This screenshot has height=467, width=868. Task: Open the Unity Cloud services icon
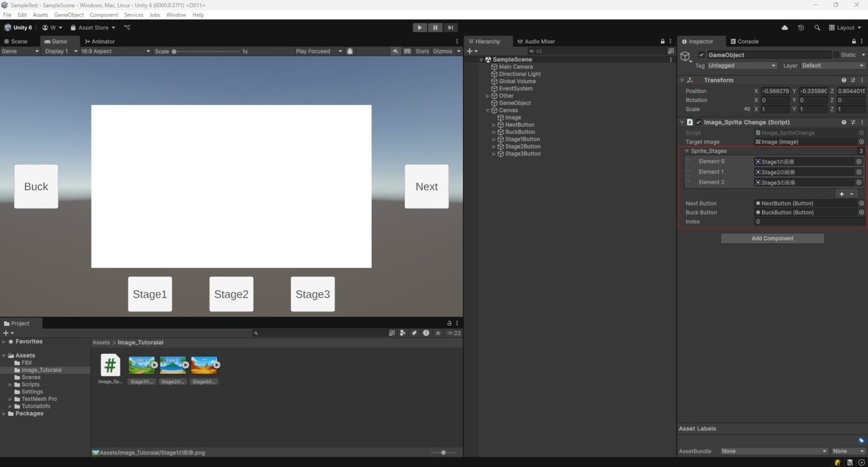[x=784, y=27]
